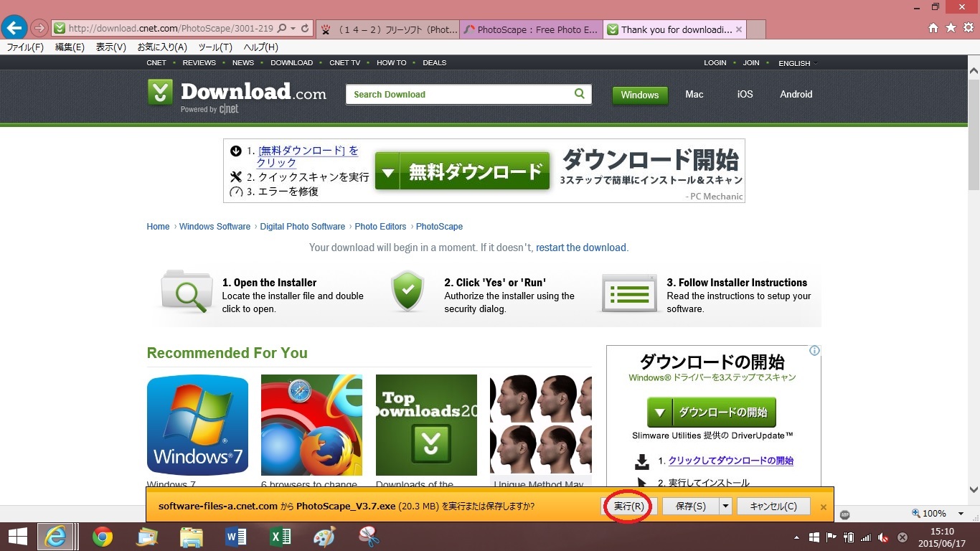This screenshot has height=551, width=980.
Task: Click the LOGIN link
Action: (x=715, y=62)
